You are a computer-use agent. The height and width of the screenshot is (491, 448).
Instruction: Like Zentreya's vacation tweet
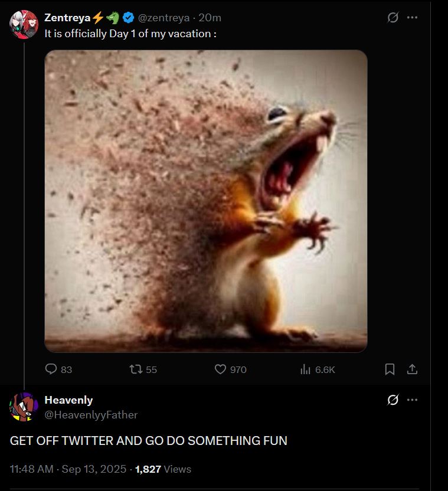[220, 369]
